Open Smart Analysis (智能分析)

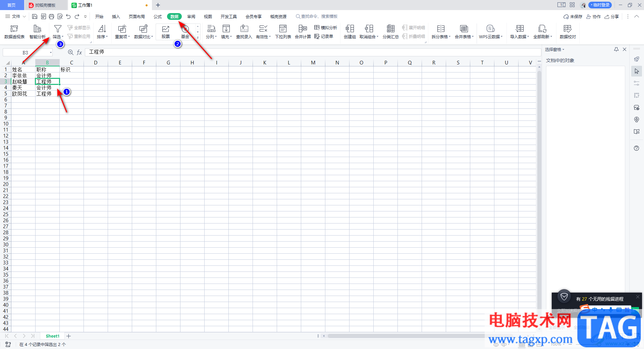tap(38, 32)
